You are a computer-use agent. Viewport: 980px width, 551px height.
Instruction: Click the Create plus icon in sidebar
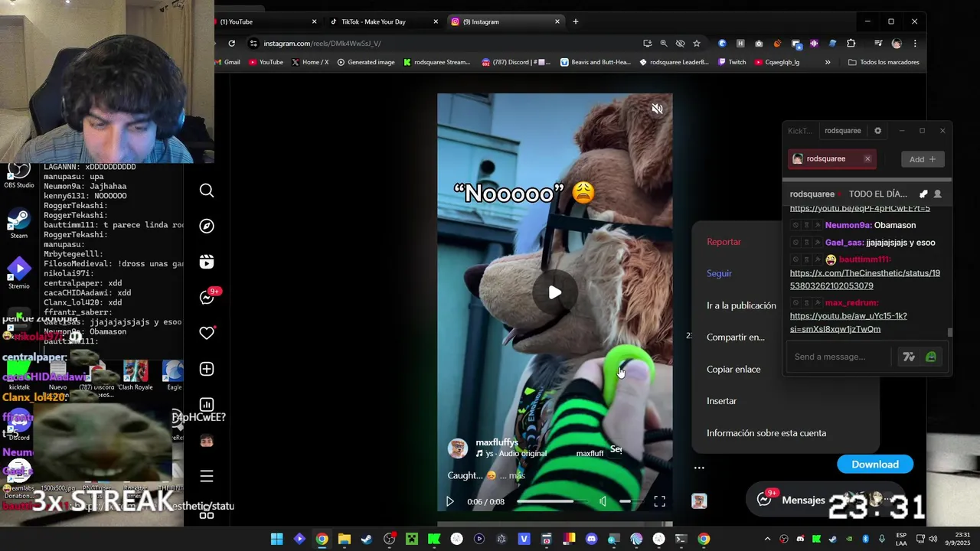pyautogui.click(x=207, y=369)
